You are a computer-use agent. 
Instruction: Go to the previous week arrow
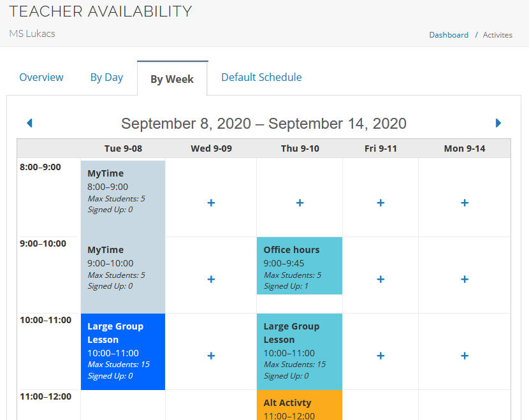(x=29, y=123)
